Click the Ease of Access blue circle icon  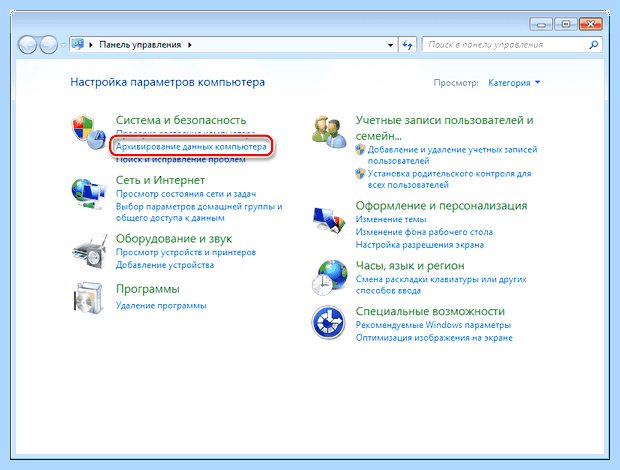pos(328,322)
